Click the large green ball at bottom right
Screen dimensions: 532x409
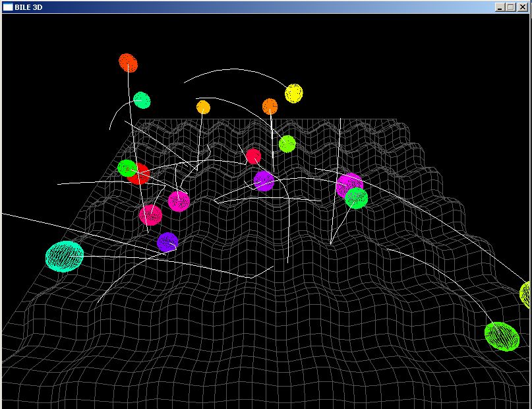502,336
